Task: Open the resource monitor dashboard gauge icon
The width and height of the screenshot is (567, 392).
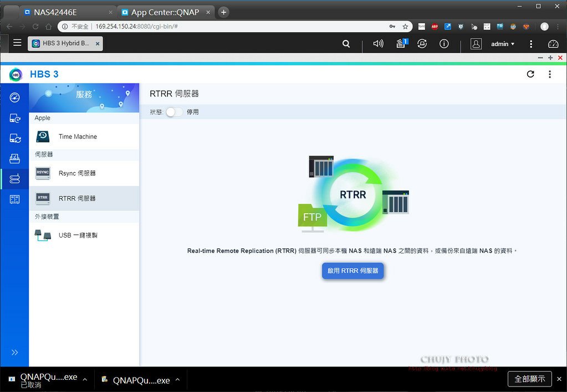Action: pyautogui.click(x=553, y=44)
